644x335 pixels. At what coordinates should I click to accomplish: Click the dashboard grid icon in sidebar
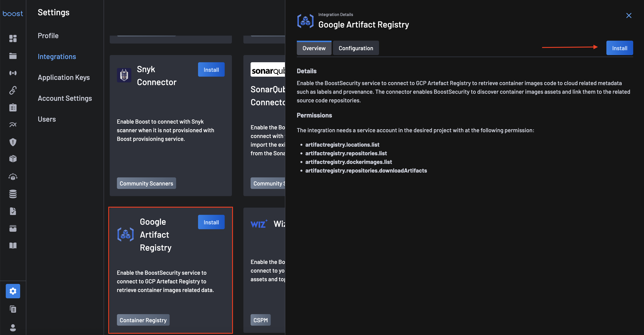[x=13, y=39]
